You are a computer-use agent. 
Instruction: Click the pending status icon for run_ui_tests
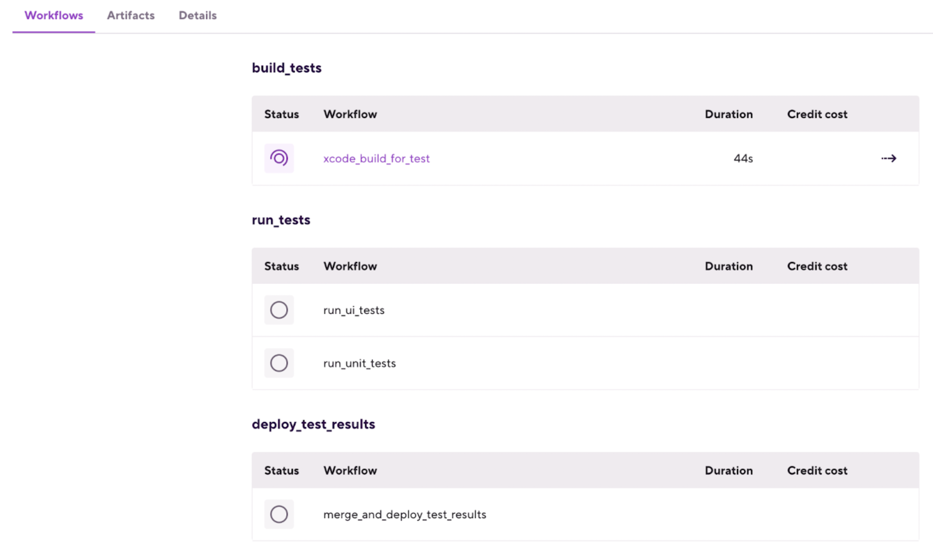[x=279, y=310]
